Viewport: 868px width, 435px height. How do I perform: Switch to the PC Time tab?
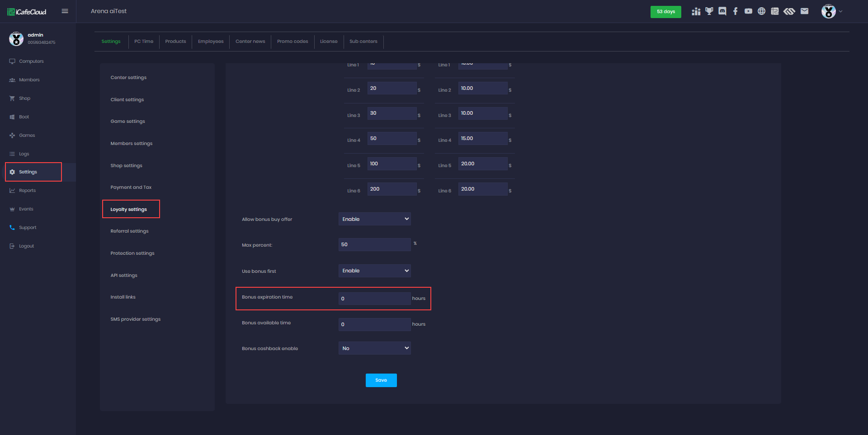(144, 42)
